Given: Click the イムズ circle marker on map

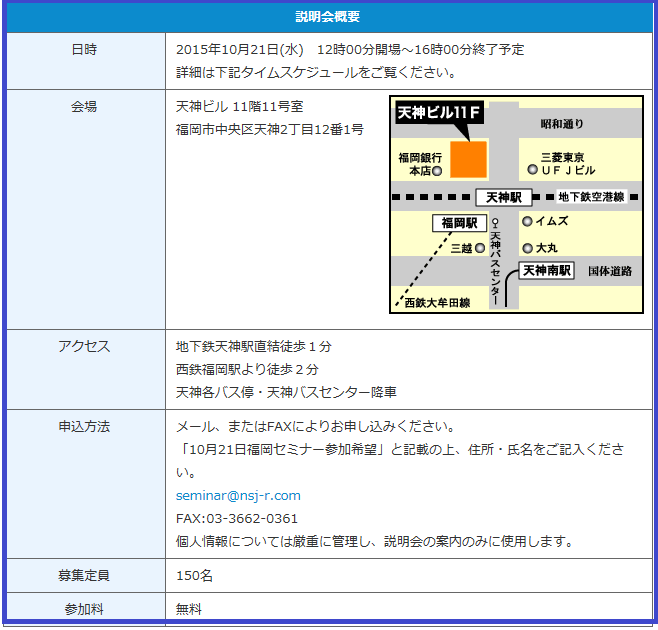Looking at the screenshot, I should click(x=527, y=221).
